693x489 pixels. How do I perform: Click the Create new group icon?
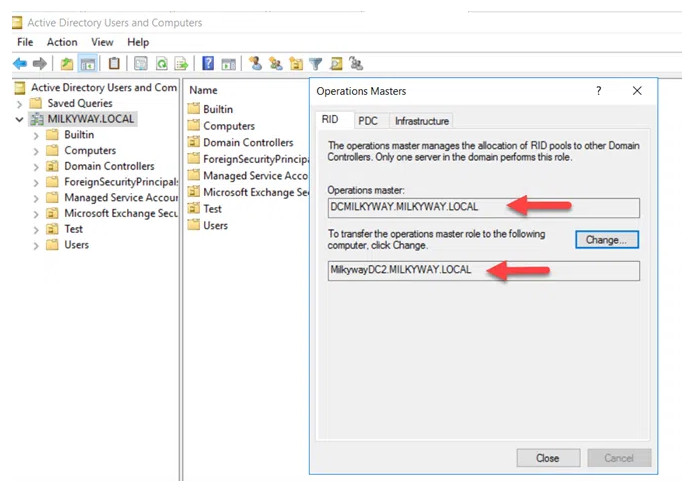(275, 63)
